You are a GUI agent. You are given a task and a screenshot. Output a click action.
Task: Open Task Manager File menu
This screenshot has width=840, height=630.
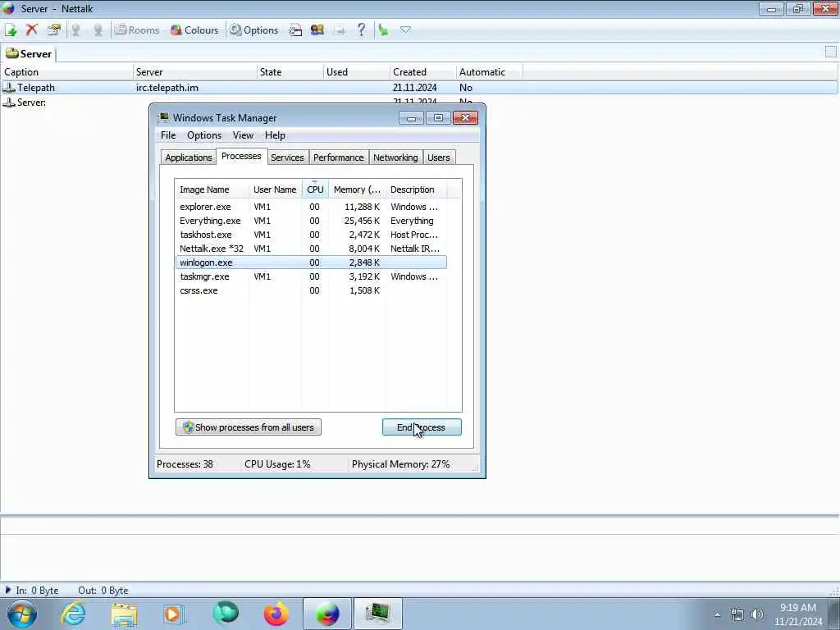pos(168,135)
